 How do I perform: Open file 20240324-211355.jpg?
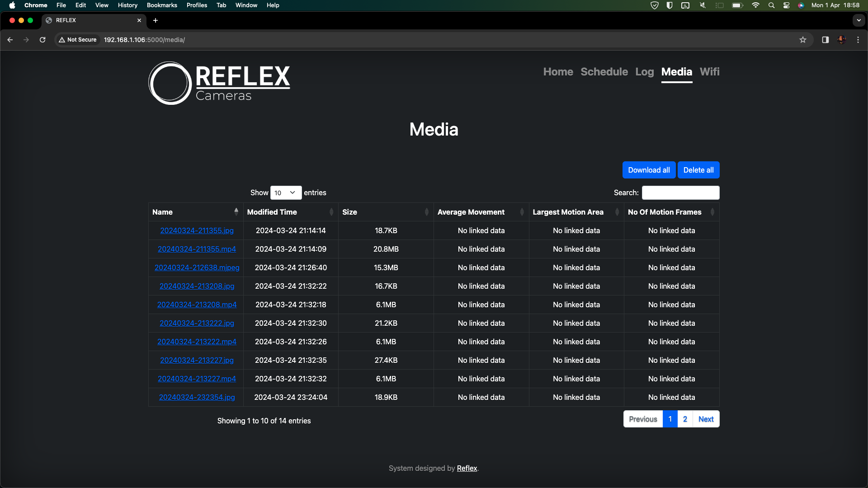[x=197, y=230]
